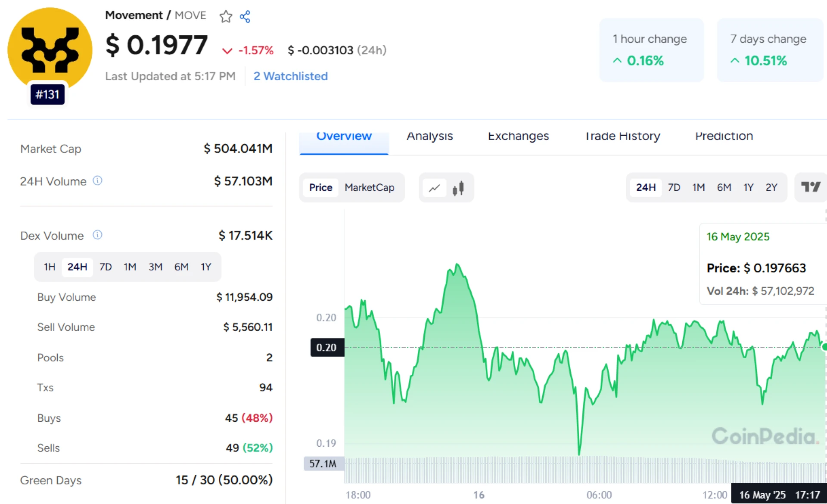Select 1H Dex Volume period
Viewport: 827px width, 504px height.
pos(50,267)
